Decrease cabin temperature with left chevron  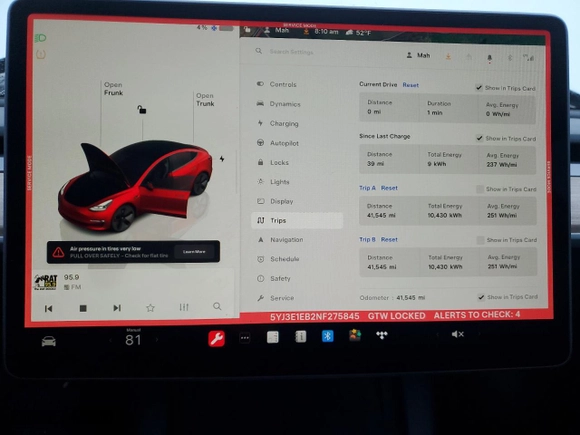pyautogui.click(x=110, y=340)
